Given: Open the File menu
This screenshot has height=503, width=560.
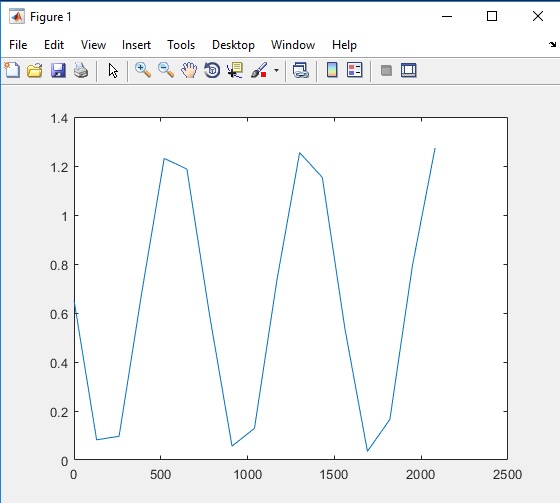Looking at the screenshot, I should 18,45.
